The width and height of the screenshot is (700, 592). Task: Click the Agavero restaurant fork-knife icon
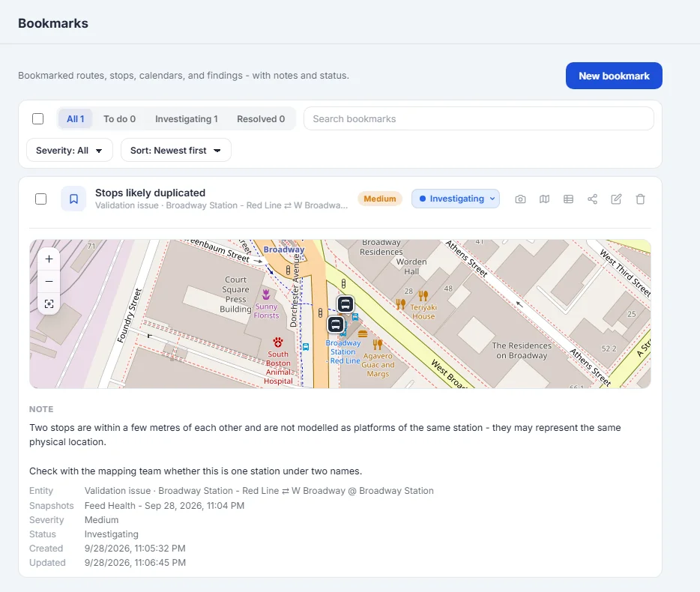[378, 344]
